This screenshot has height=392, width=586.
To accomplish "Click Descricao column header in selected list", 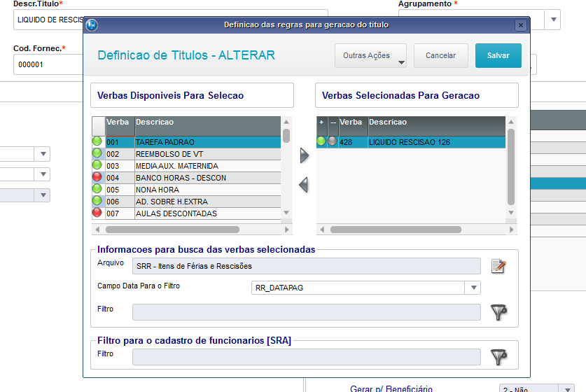I will [437, 126].
